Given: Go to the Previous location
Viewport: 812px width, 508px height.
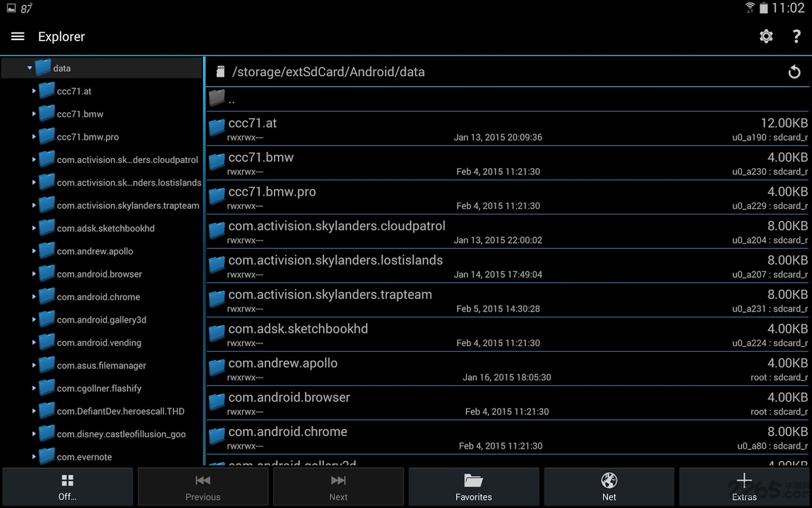Looking at the screenshot, I should (x=203, y=487).
